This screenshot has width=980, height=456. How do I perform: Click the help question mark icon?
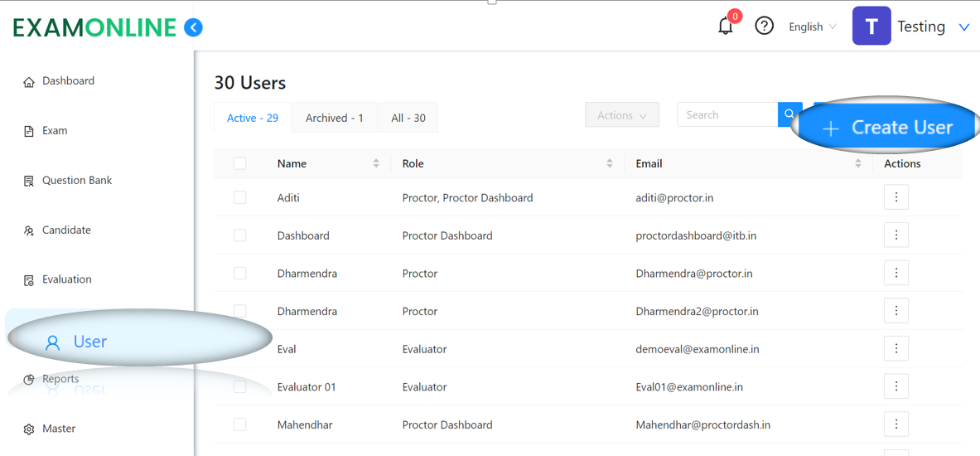(765, 27)
